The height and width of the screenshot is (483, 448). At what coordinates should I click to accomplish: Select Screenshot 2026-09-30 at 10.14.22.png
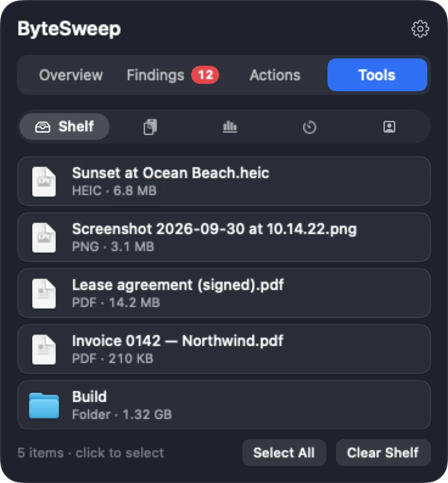(224, 237)
